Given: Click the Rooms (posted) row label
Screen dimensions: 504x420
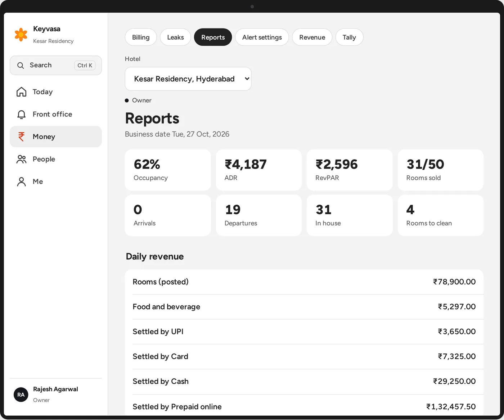Looking at the screenshot, I should [161, 282].
